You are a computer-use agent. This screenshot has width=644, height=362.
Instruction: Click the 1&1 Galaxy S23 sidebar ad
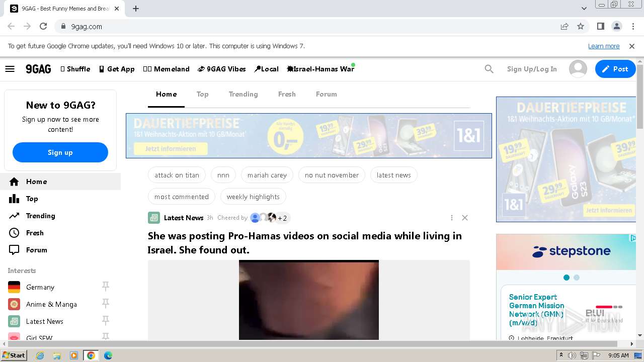566,159
